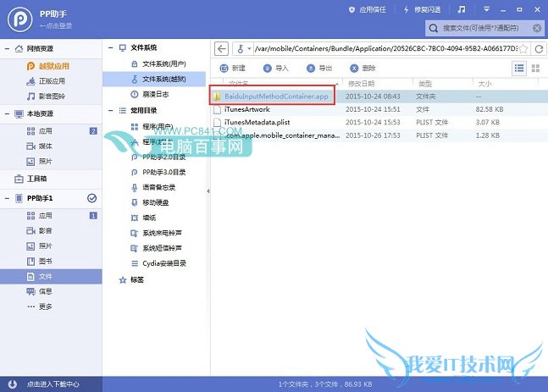
Task: Open the 标签 star section
Action: tap(131, 279)
